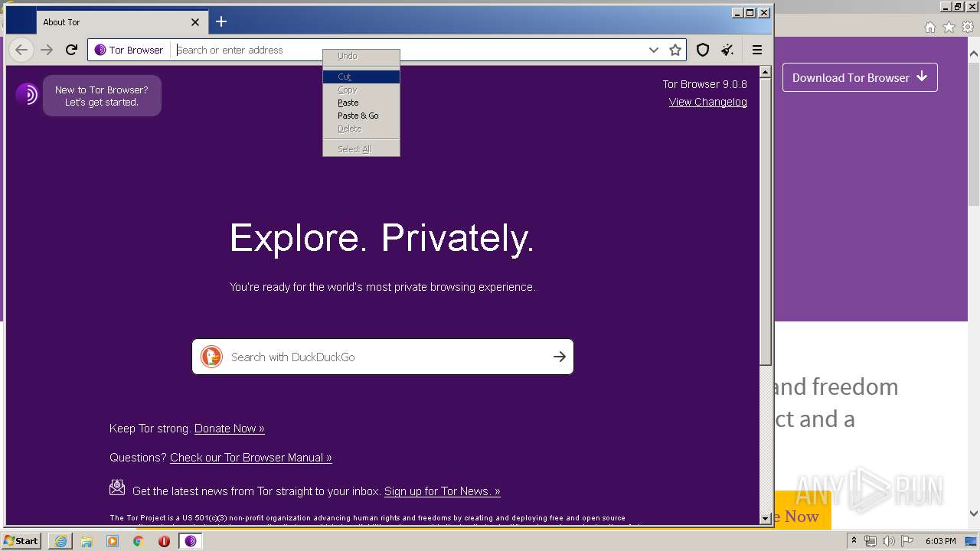Open Check our Tor Browser Manual link
Screen dimensions: 980x551
tap(251, 458)
